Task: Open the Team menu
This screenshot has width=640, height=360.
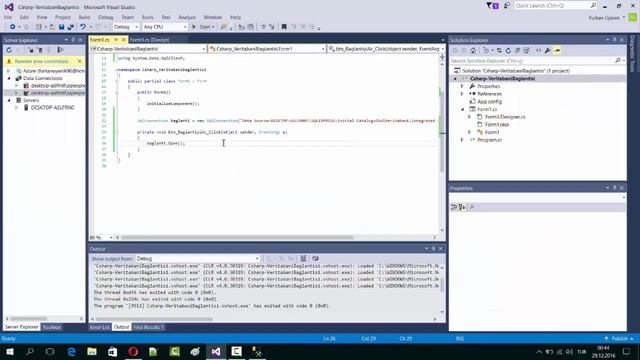Action: [x=127, y=17]
